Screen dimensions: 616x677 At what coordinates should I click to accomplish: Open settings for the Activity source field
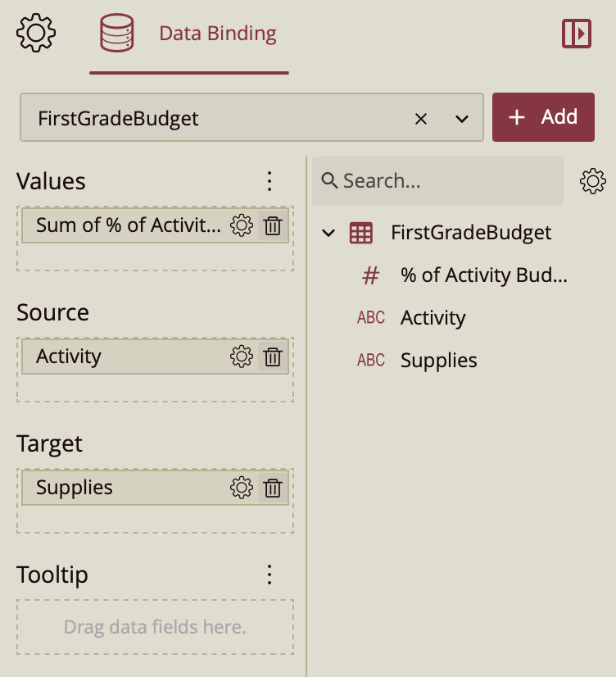coord(241,357)
